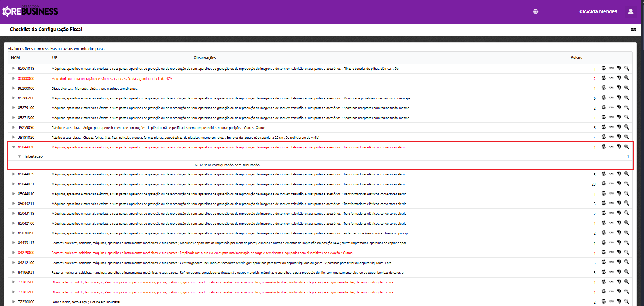Viewport: 644px width, 306px height.
Task: Click refresh icon for NCM 85044021
Action: coord(604,184)
